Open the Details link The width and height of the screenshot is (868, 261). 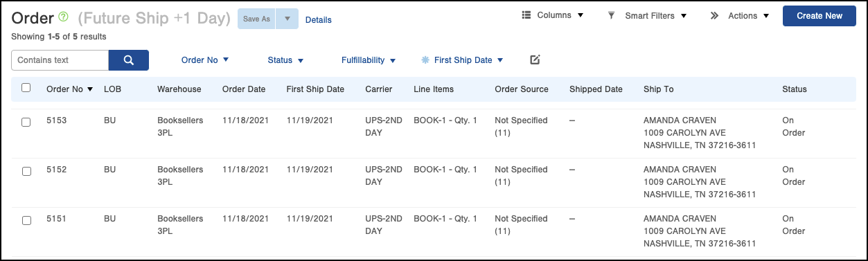(319, 20)
